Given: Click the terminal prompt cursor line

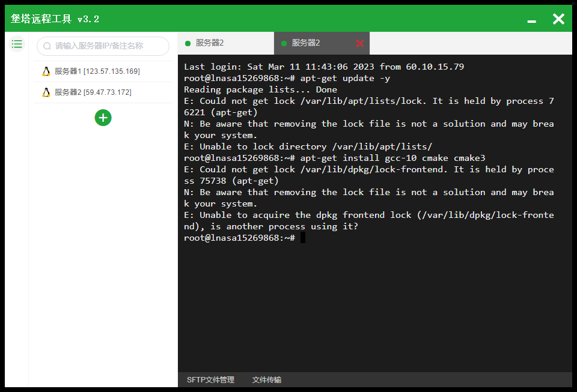Looking at the screenshot, I should point(245,238).
